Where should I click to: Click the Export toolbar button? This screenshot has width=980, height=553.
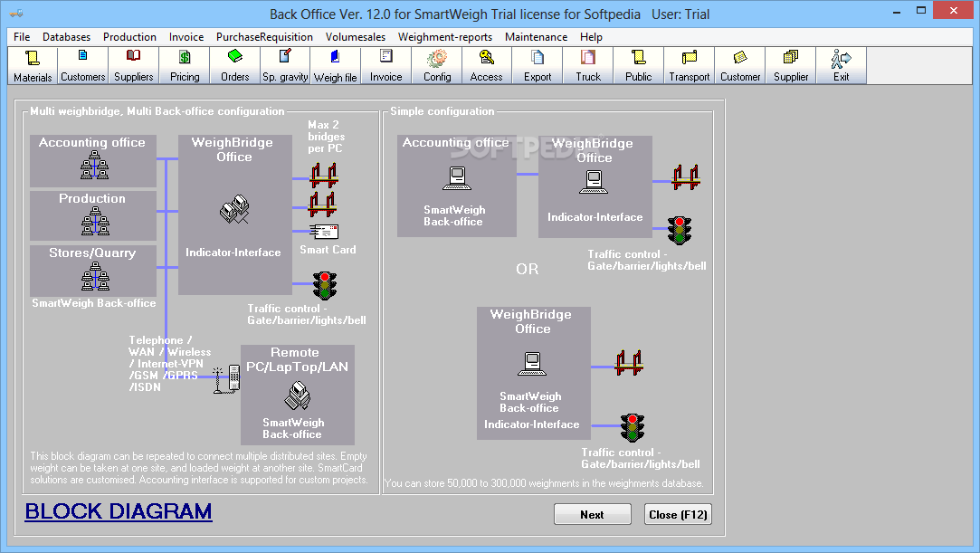coord(538,65)
